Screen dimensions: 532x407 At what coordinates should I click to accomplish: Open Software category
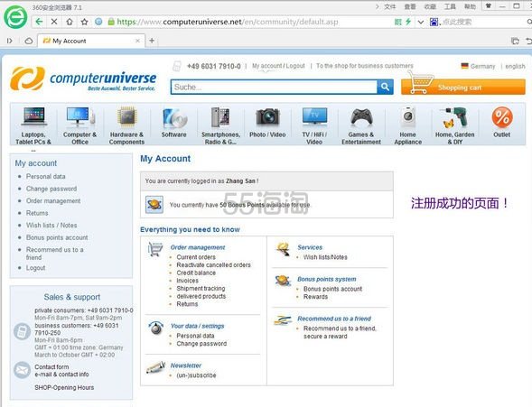[x=173, y=123]
